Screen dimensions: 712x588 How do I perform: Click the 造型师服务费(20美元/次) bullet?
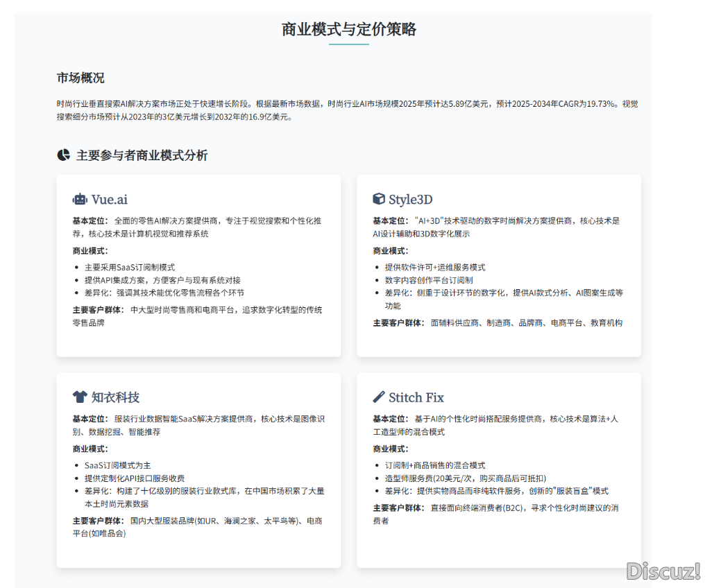(x=466, y=478)
